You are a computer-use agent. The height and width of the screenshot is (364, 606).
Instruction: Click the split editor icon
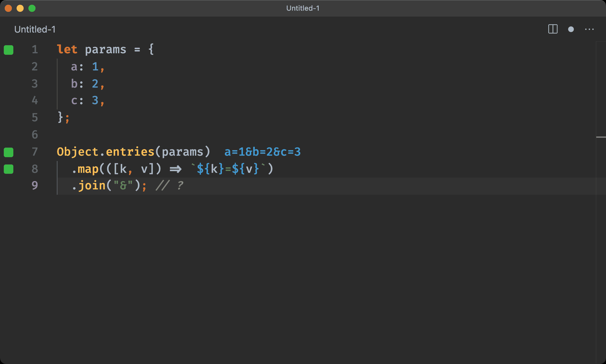point(553,29)
